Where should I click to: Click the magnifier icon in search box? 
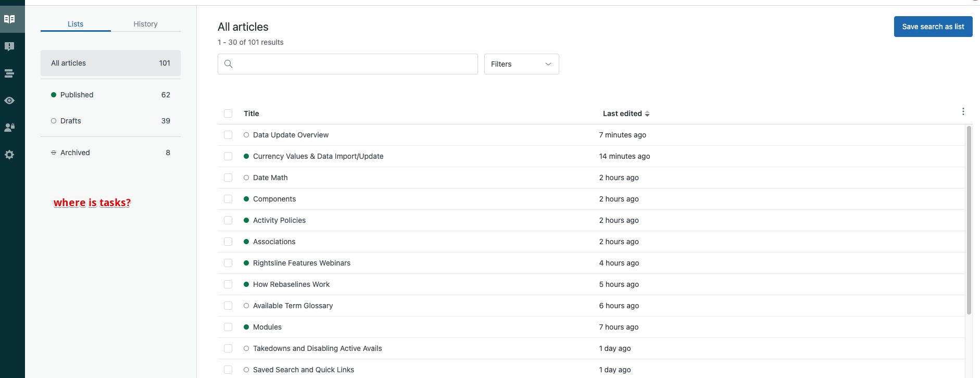click(x=228, y=64)
